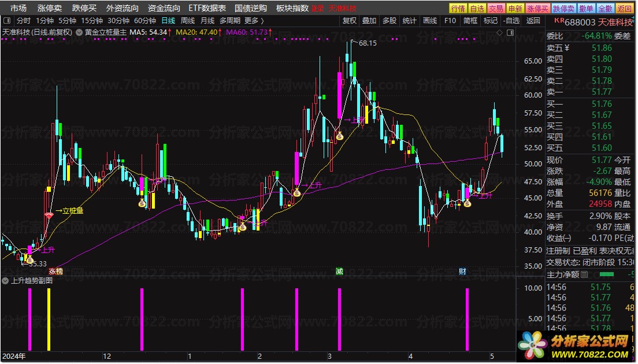Click the red 立桩量 marker icon
Image resolution: width=638 pixels, height=364 pixels.
pyautogui.click(x=49, y=216)
